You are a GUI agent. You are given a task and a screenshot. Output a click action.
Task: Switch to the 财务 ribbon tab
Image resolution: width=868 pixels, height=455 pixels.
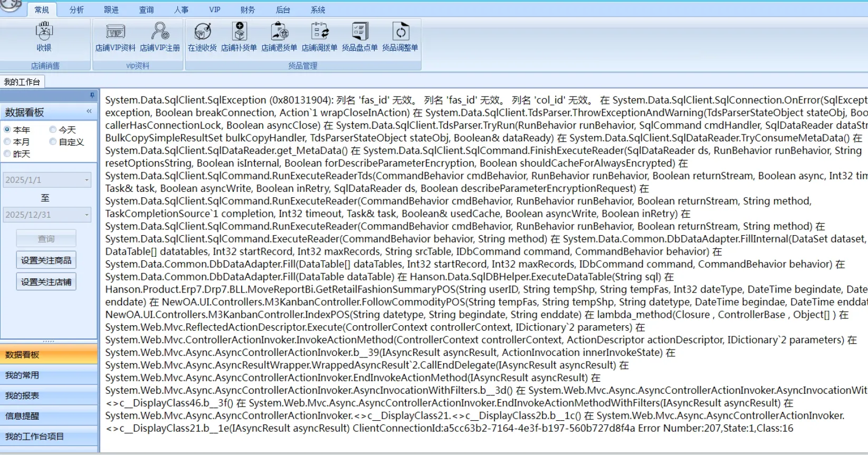[247, 10]
